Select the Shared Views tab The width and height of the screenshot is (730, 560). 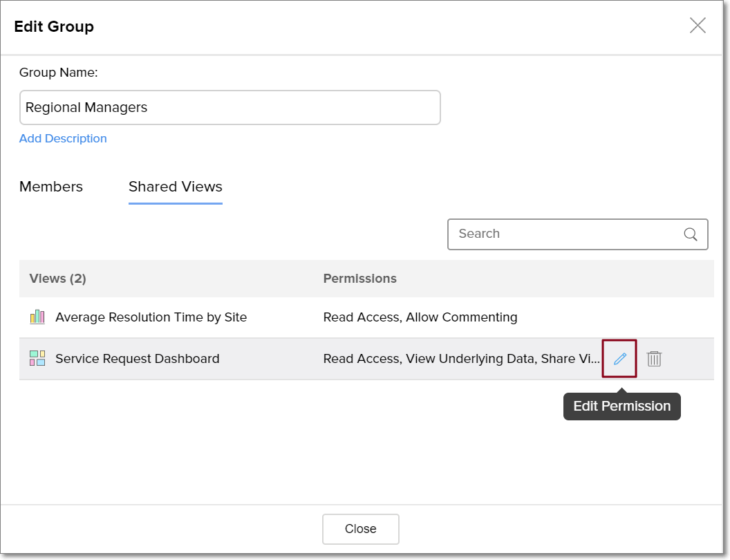pyautogui.click(x=176, y=187)
